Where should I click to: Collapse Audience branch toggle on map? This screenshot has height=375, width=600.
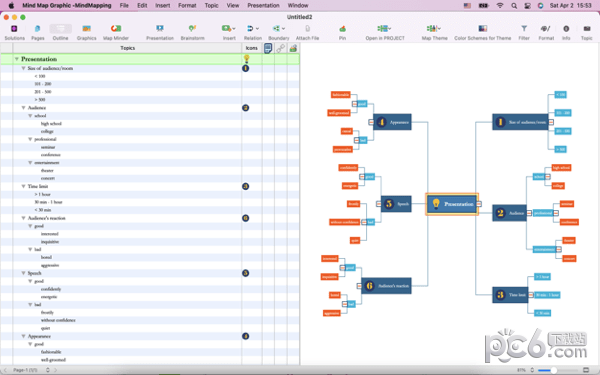529,213
